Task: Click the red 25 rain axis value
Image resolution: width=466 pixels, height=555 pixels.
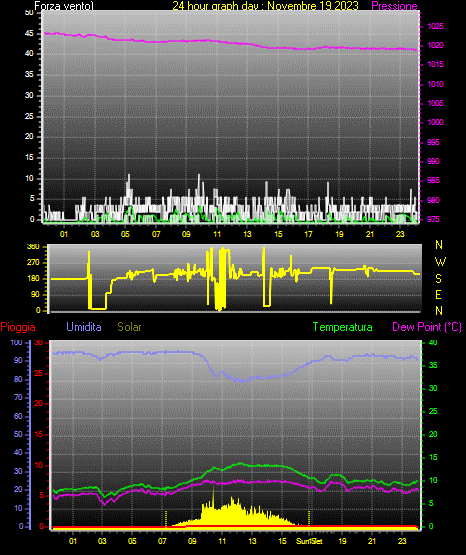Action: click(39, 373)
